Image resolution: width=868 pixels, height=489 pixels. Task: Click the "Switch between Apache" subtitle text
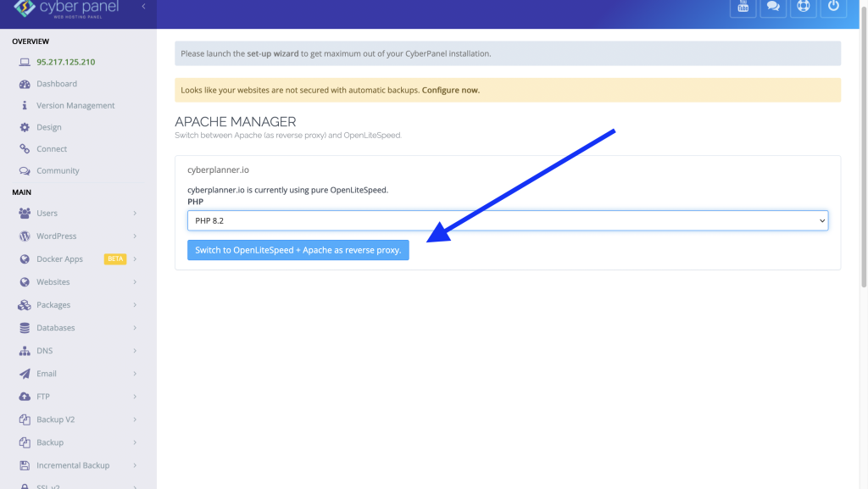click(288, 136)
